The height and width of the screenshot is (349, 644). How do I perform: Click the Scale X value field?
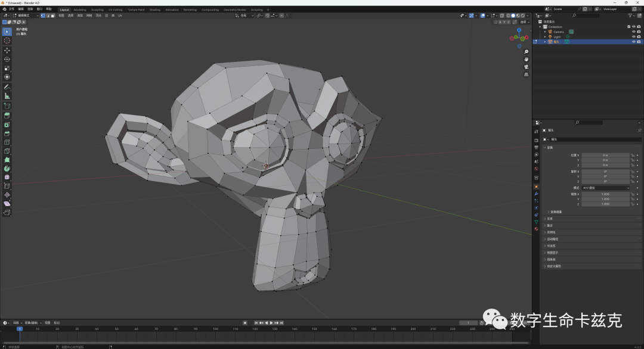[605, 194]
